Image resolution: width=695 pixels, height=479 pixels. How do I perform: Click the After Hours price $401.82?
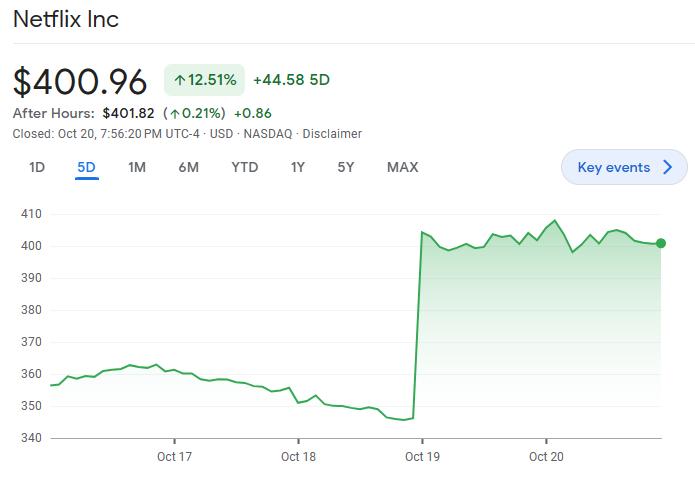coord(128,113)
